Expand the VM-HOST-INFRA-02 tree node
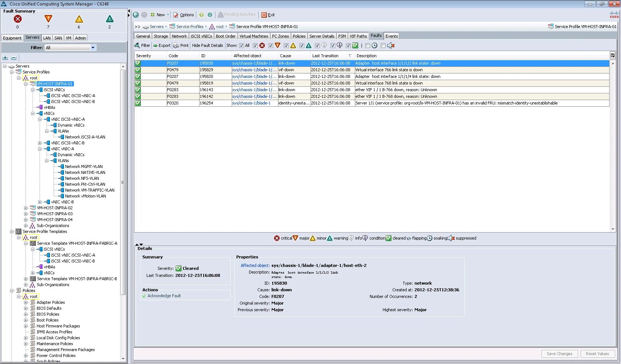Image resolution: width=621 pixels, height=364 pixels. 26,208
